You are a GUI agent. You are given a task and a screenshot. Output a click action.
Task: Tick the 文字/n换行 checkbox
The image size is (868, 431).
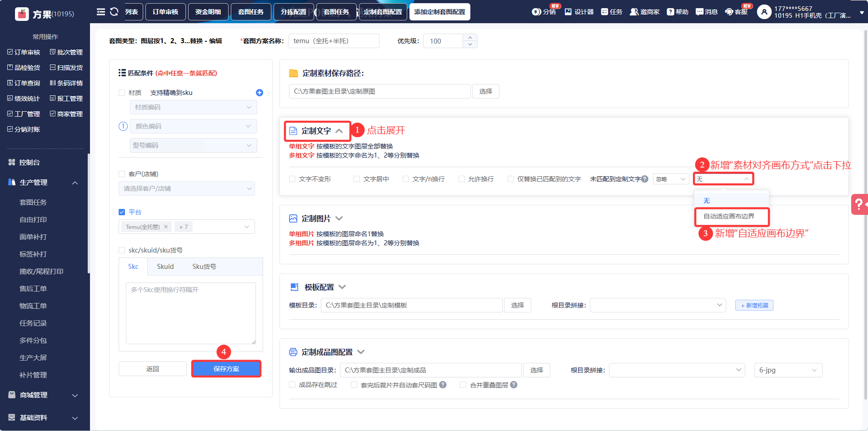[x=406, y=179]
